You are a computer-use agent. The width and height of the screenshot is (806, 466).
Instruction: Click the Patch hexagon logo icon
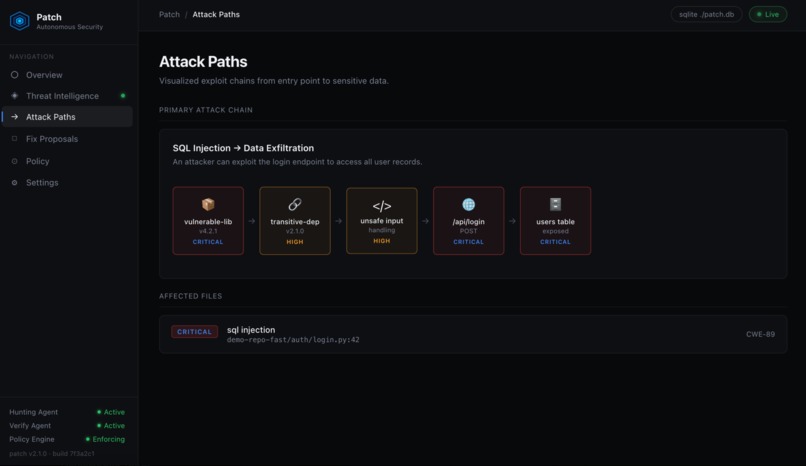[x=20, y=21]
